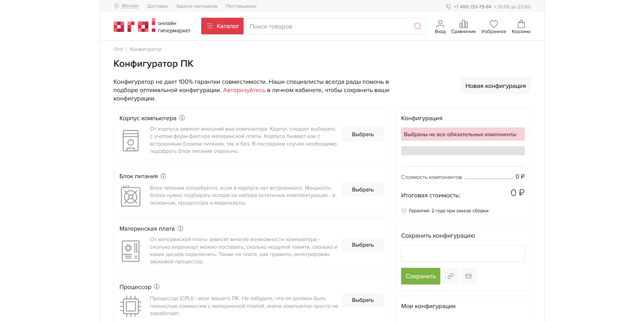644x322 pixels.
Task: Follow the Авторизуйтесь link
Action: click(244, 90)
